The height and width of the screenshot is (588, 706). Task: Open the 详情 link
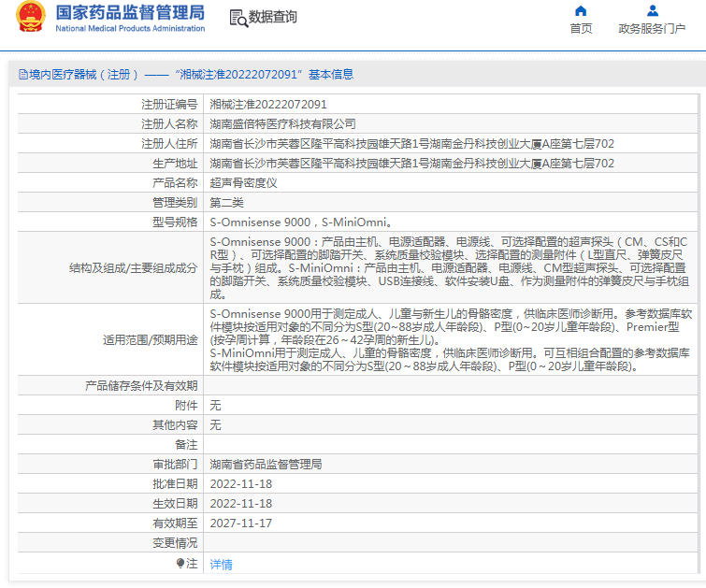pyautogui.click(x=221, y=564)
